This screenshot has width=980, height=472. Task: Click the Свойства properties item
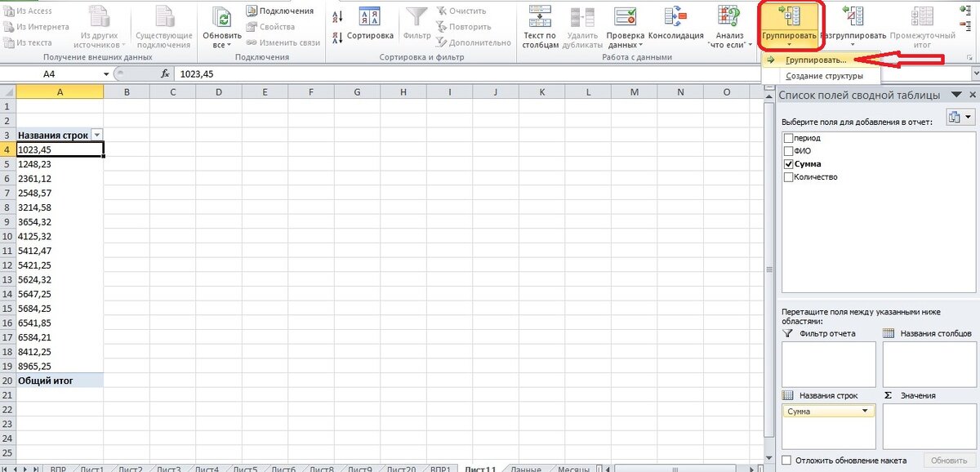pos(271,27)
